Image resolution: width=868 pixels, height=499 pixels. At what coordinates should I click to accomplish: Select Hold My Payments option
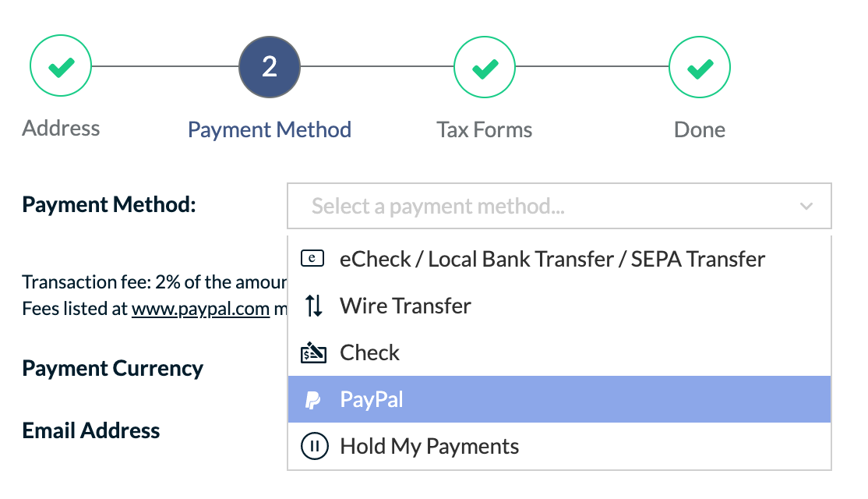point(429,447)
